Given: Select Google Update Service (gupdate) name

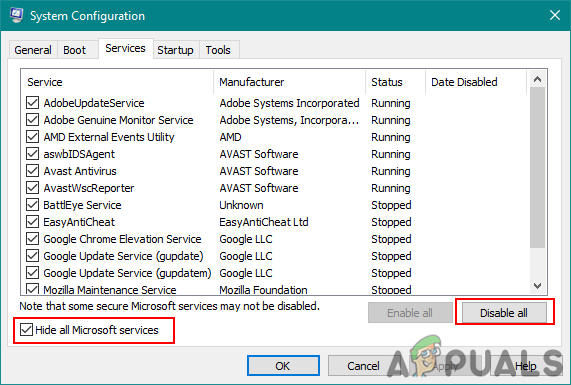Looking at the screenshot, I should click(123, 256).
